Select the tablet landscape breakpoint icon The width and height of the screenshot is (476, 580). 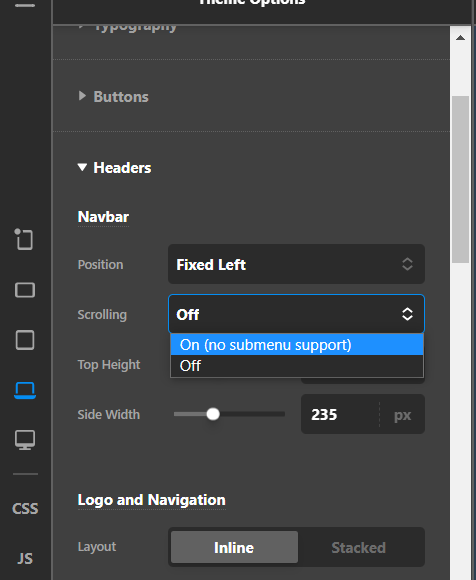point(25,290)
